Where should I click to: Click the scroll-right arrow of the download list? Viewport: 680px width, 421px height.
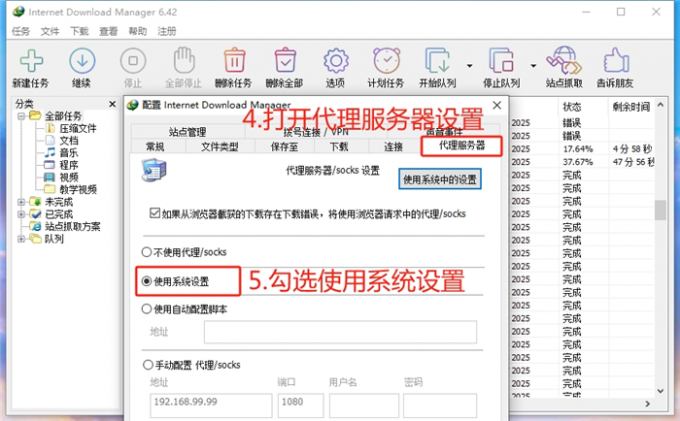pos(647,404)
